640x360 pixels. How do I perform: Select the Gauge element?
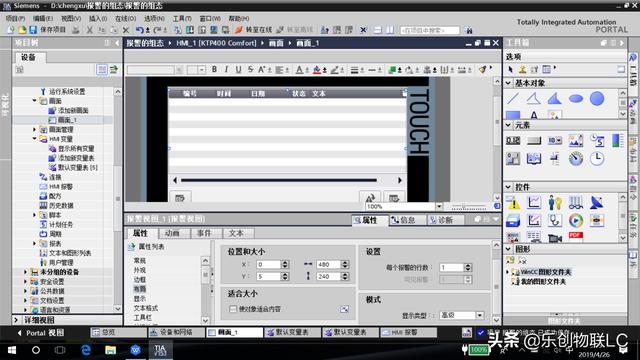[x=576, y=158]
